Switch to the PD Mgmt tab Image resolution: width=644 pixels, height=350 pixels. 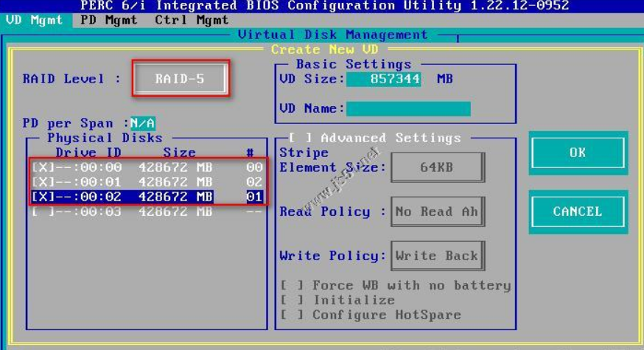(109, 20)
